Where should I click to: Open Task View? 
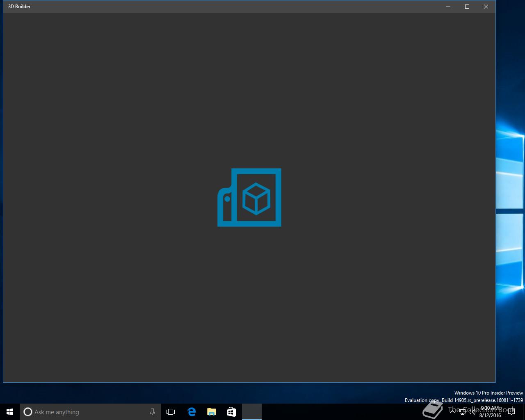click(171, 412)
